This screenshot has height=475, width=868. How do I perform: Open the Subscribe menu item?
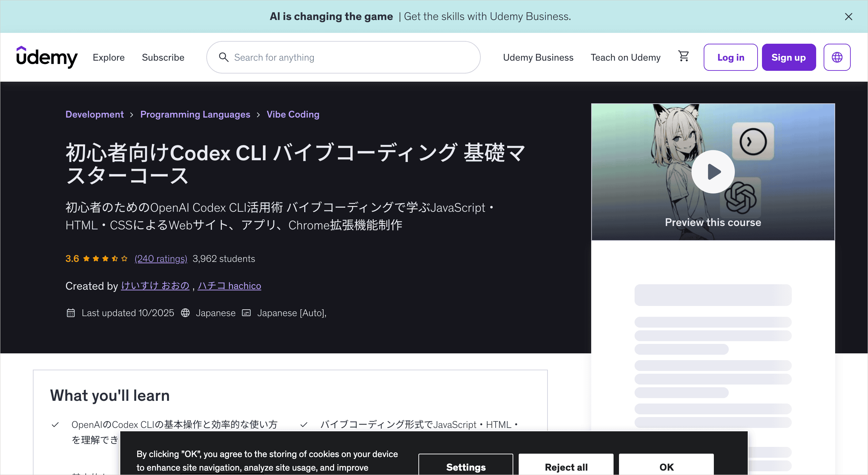coord(163,58)
